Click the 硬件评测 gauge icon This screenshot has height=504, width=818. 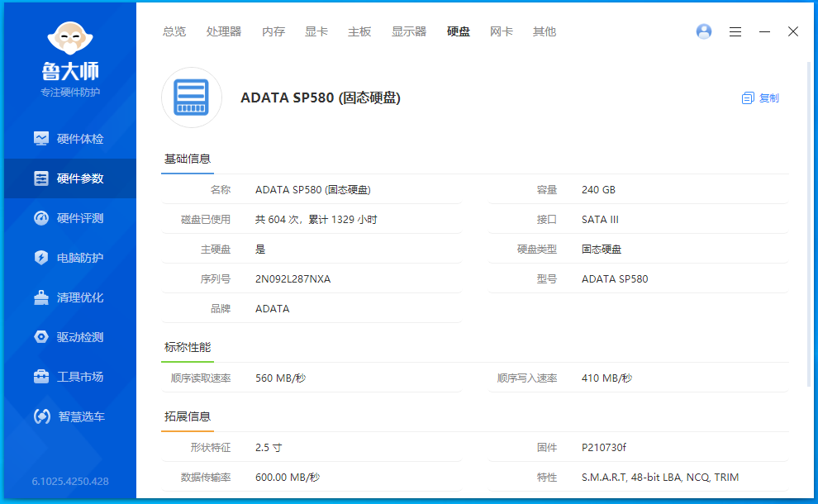click(x=40, y=218)
